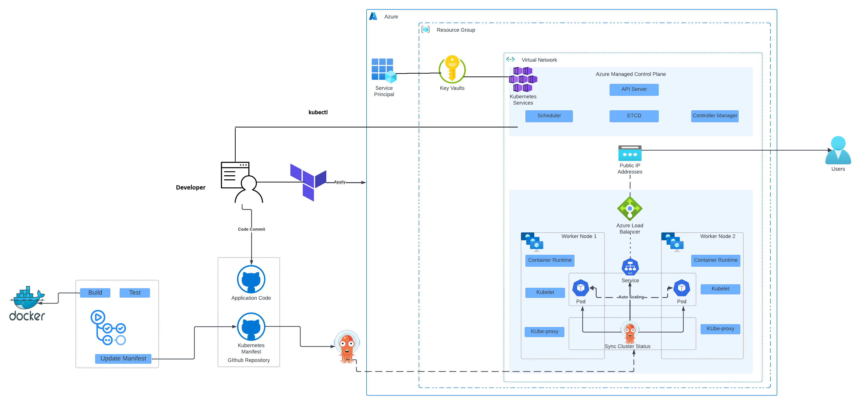Select the Application Code GitHub icon

point(251,279)
